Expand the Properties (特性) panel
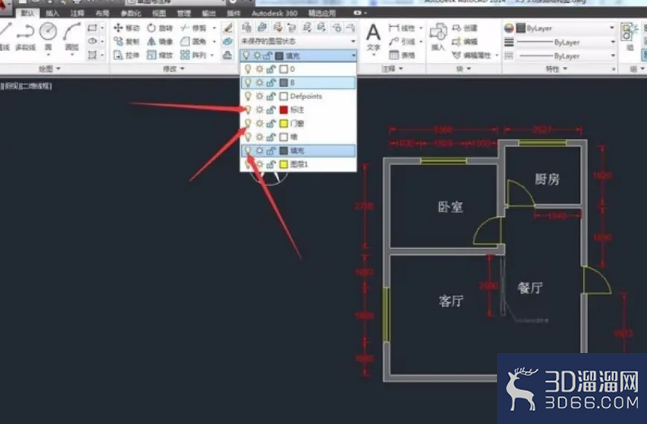The image size is (647, 424). [x=556, y=68]
